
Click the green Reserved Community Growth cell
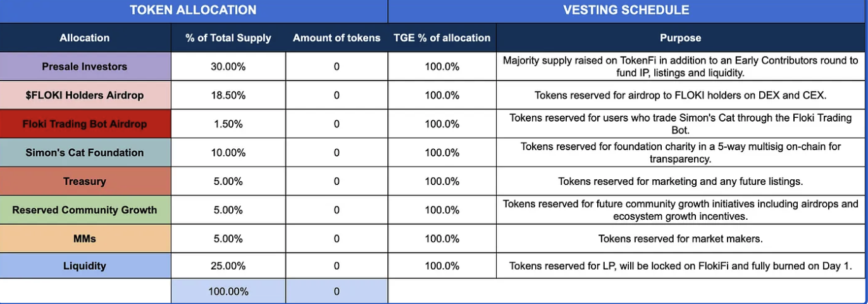click(x=85, y=210)
